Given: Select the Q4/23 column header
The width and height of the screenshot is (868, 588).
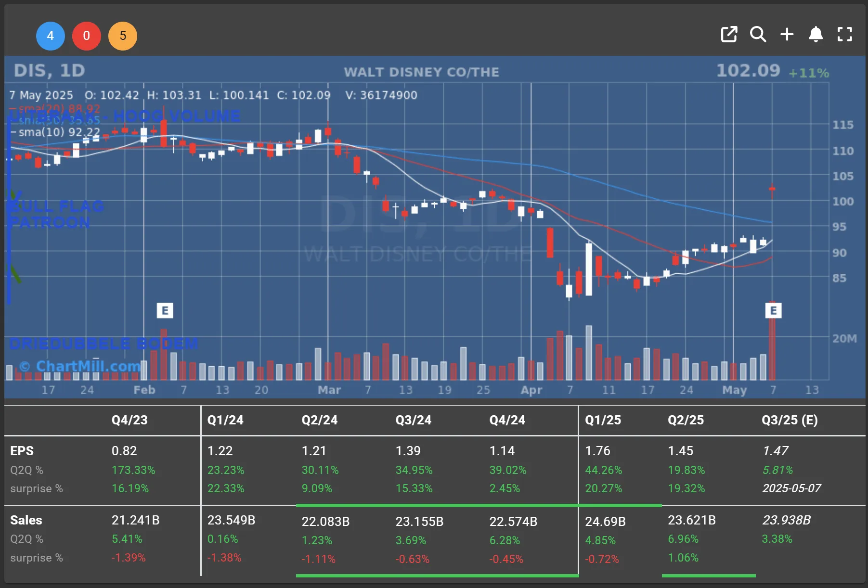Looking at the screenshot, I should [130, 420].
